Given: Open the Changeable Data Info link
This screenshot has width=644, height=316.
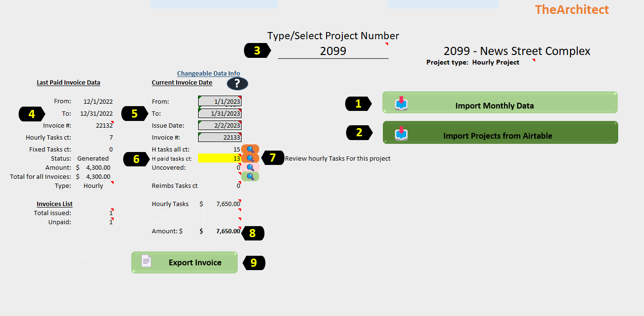Looking at the screenshot, I should [208, 73].
